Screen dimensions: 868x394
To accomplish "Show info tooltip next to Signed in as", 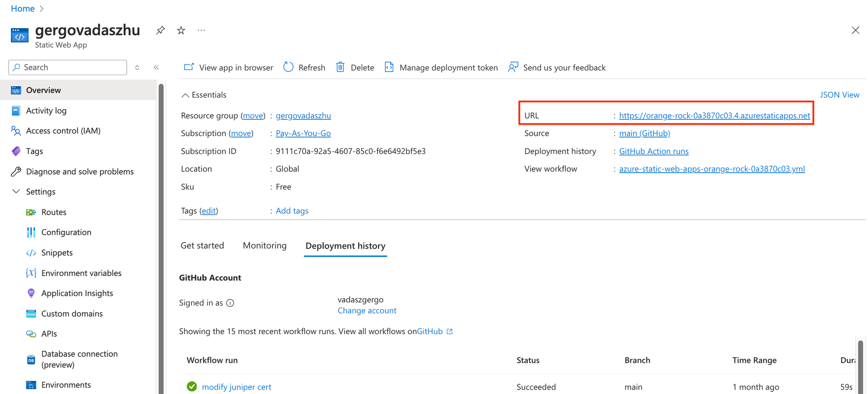I will coord(230,303).
